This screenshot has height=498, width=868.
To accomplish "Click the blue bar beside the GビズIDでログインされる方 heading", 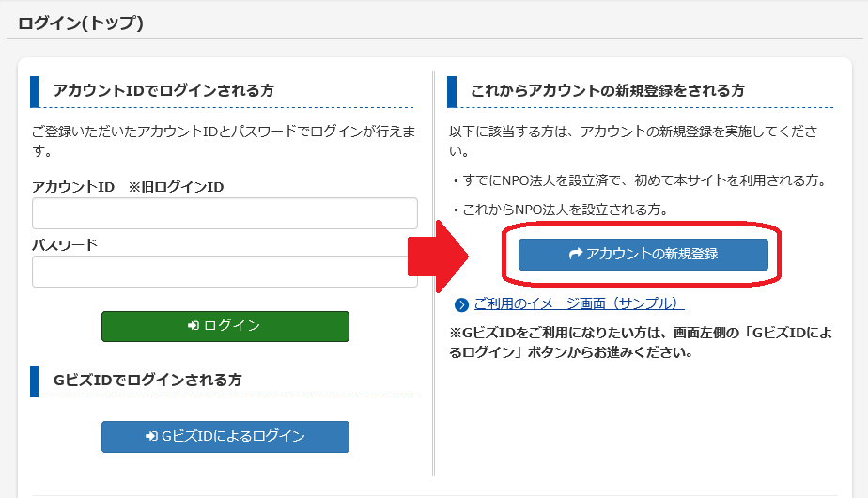I will [x=35, y=381].
